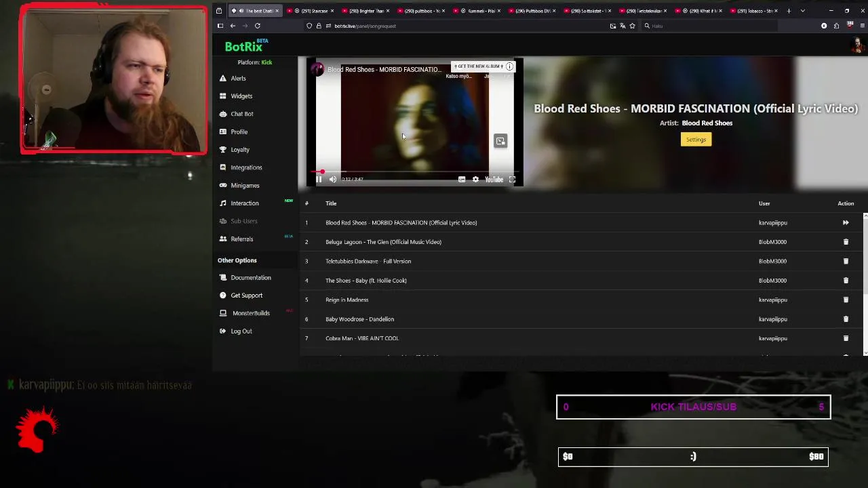This screenshot has height=488, width=868.
Task: Go to Chat Bot settings
Action: pos(241,114)
